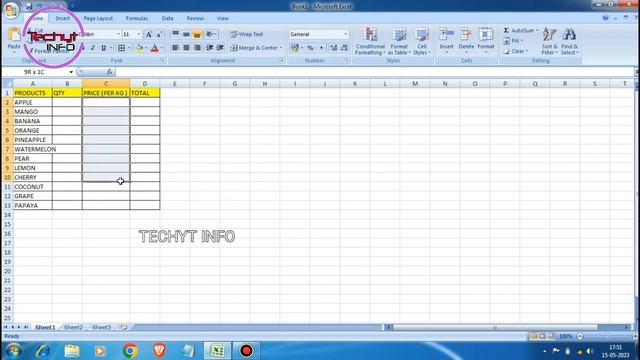The height and width of the screenshot is (360, 640).
Task: Switch to the Formulas tab
Action: 137,18
